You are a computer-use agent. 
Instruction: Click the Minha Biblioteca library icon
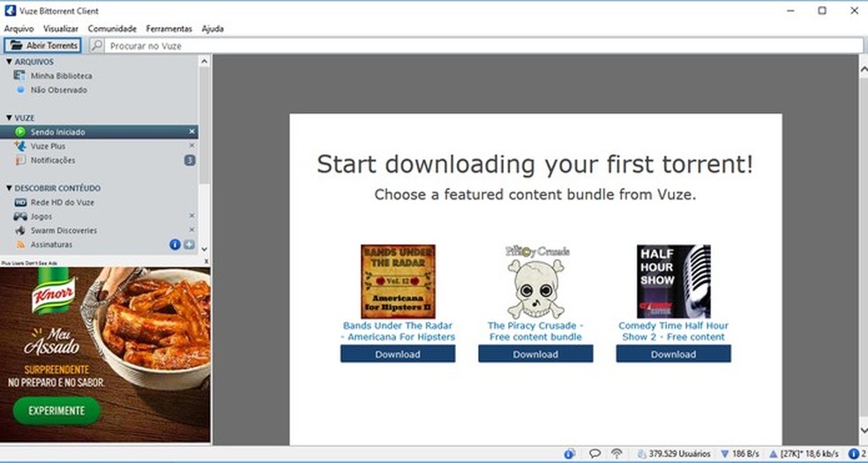point(20,76)
